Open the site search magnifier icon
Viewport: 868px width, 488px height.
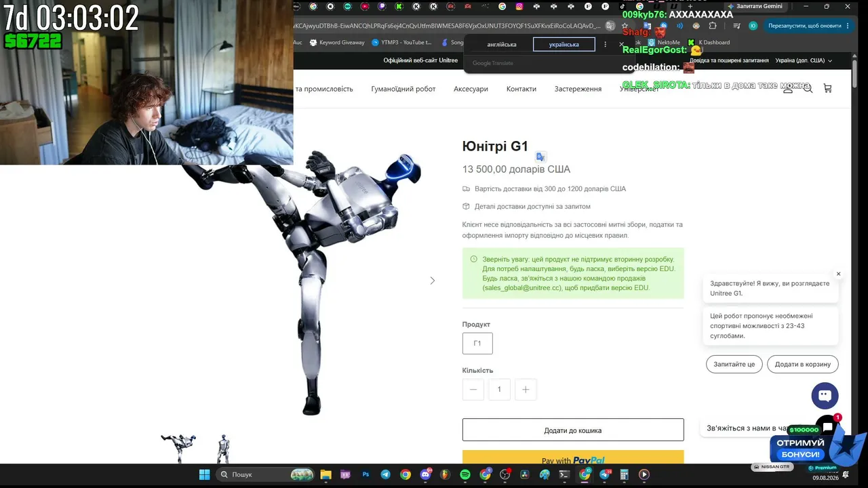[x=808, y=89]
